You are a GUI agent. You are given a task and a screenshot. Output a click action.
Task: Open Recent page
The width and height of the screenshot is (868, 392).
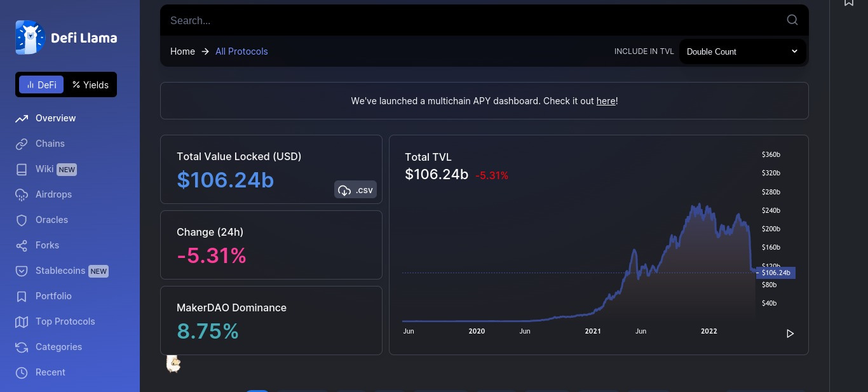pyautogui.click(x=50, y=372)
